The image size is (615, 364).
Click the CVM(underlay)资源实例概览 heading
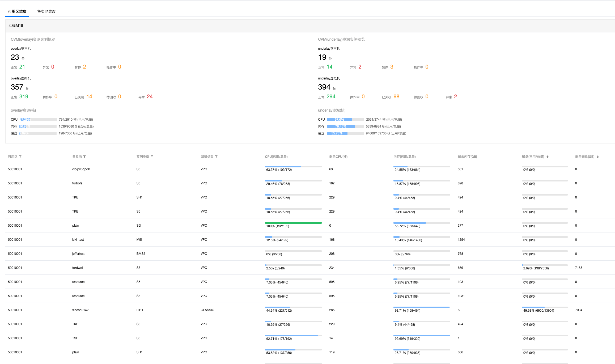click(x=341, y=39)
